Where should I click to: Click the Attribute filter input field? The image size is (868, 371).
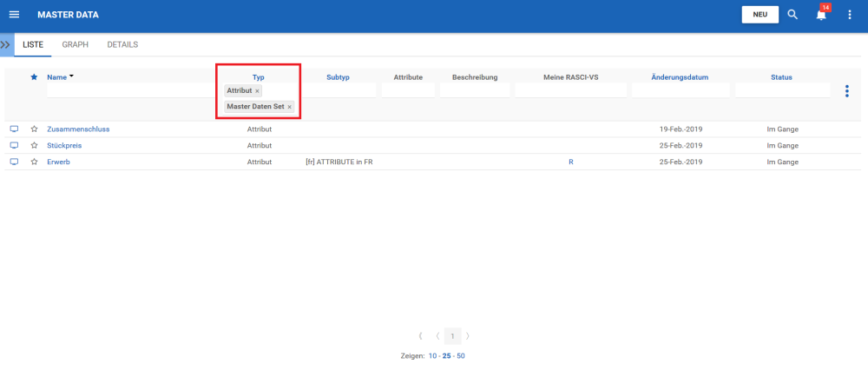[x=408, y=90]
